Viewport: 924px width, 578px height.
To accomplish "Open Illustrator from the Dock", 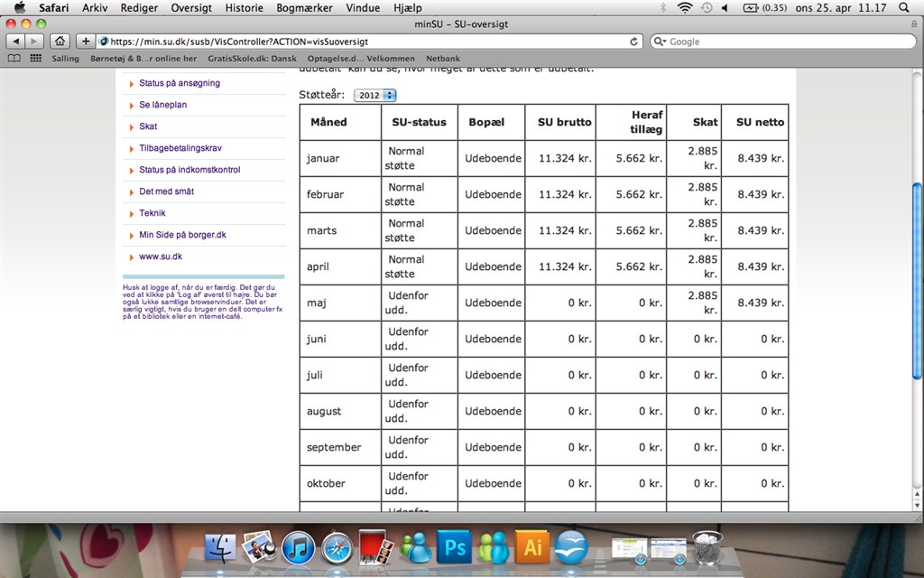I will pos(532,547).
